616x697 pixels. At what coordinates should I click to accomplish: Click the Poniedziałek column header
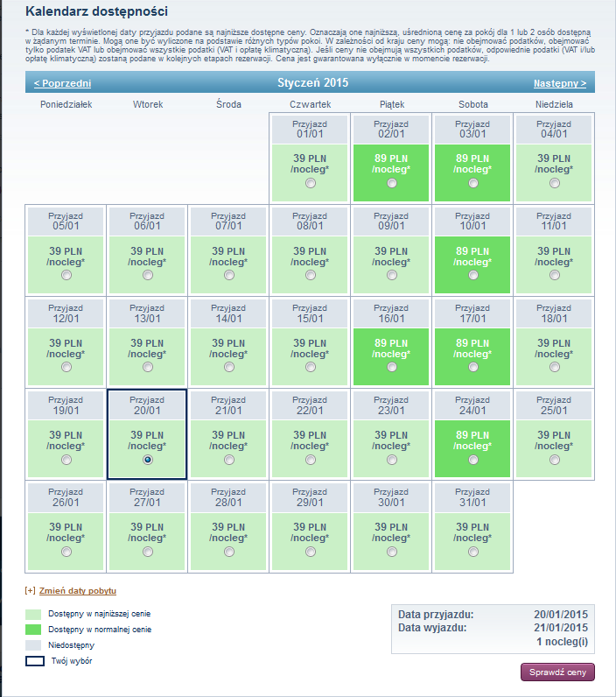pyautogui.click(x=66, y=104)
